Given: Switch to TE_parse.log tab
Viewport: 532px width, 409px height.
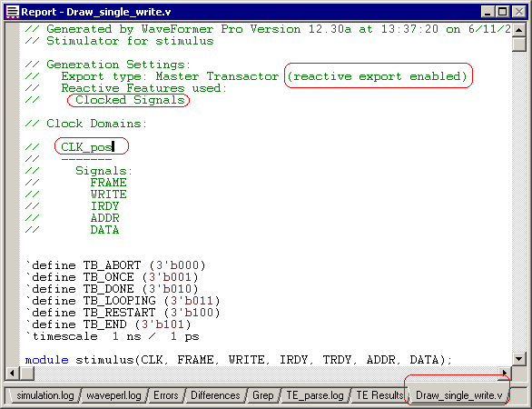Looking at the screenshot, I should coord(314,395).
